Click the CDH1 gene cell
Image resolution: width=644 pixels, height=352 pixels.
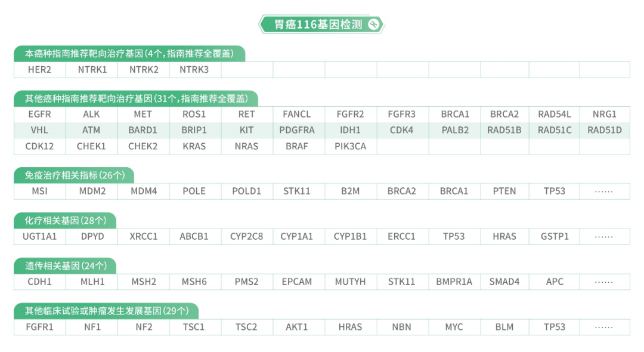[x=40, y=282]
